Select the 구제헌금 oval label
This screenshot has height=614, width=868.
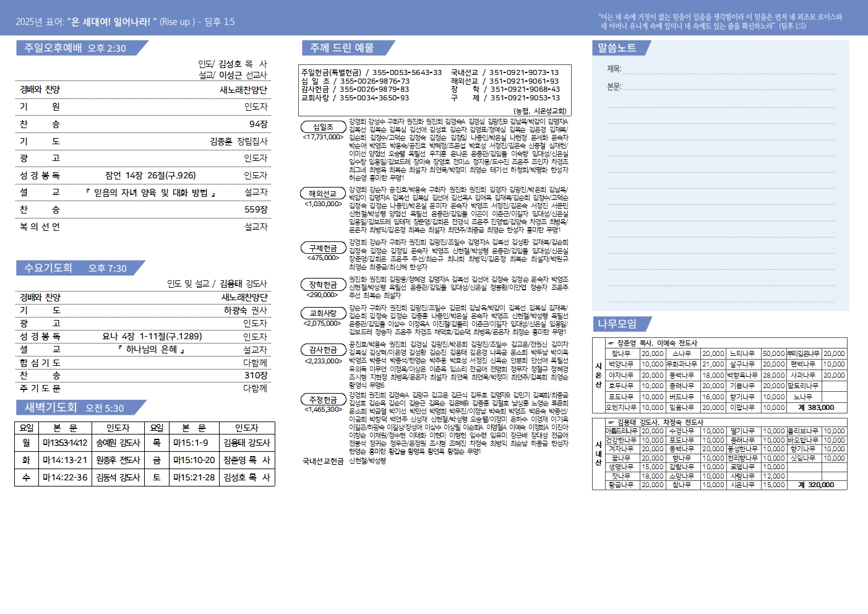coord(323,248)
